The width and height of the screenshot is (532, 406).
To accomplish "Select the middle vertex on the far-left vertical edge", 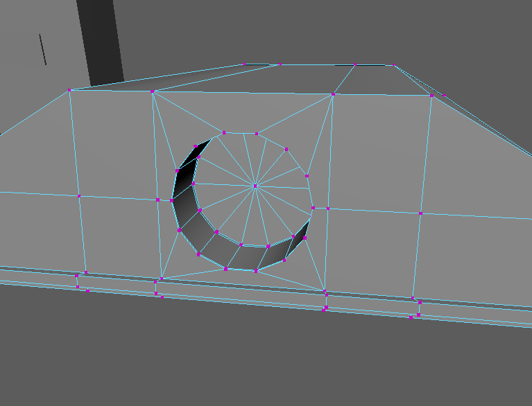I will coord(79,197).
